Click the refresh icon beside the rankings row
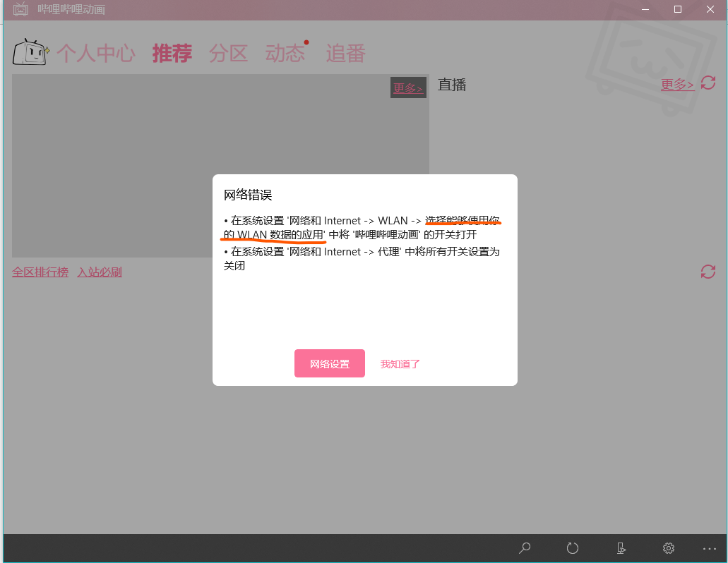Image resolution: width=728 pixels, height=563 pixels. 708,272
